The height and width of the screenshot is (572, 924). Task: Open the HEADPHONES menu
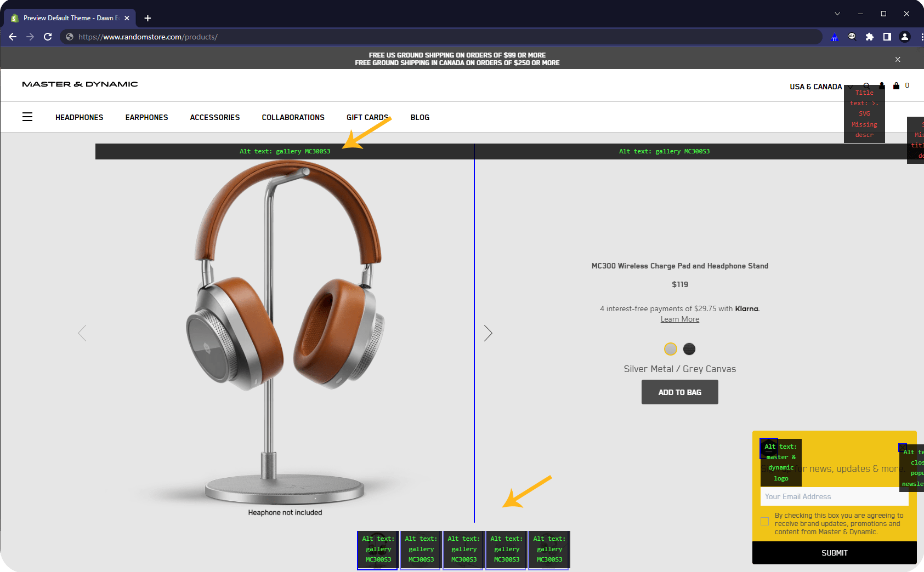(x=80, y=117)
